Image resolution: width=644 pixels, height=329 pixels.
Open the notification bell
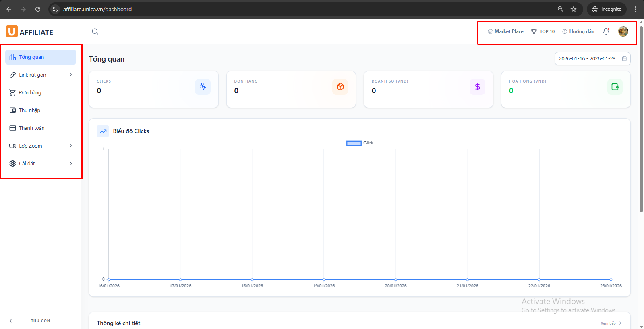(606, 31)
